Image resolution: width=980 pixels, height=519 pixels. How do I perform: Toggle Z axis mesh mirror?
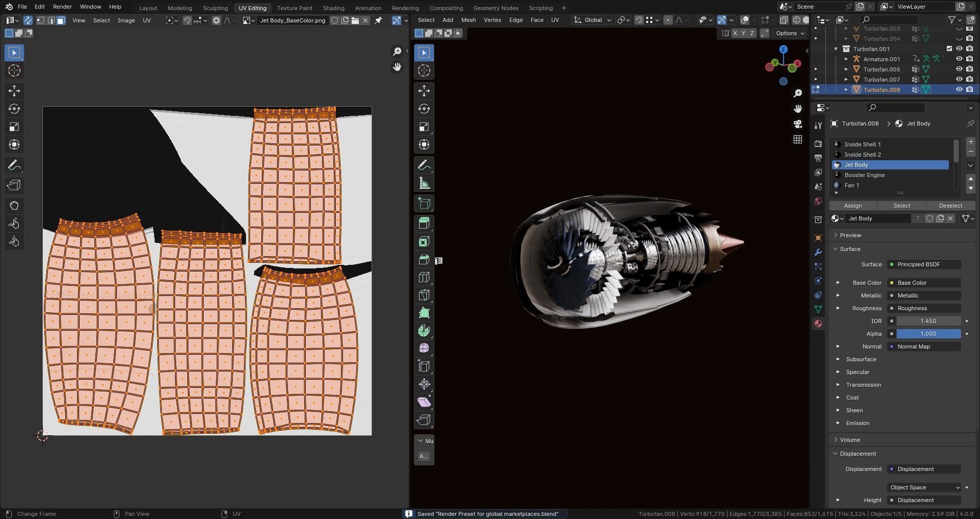pos(752,33)
